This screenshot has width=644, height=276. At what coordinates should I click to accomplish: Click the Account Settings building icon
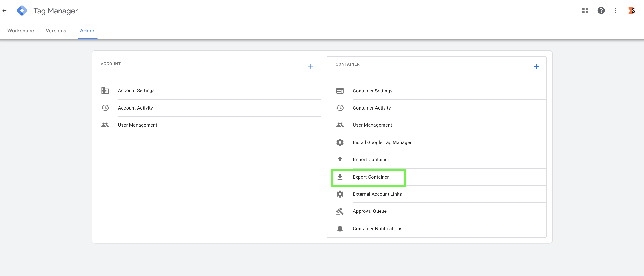105,90
